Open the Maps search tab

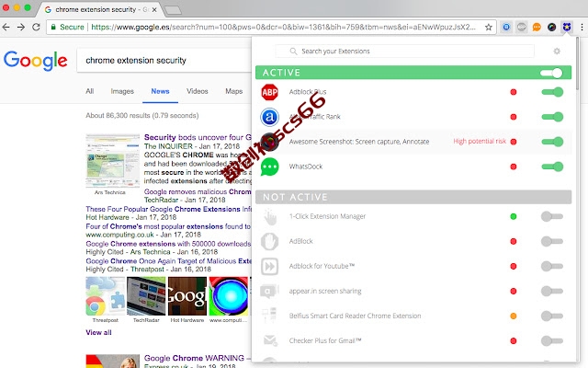click(234, 91)
